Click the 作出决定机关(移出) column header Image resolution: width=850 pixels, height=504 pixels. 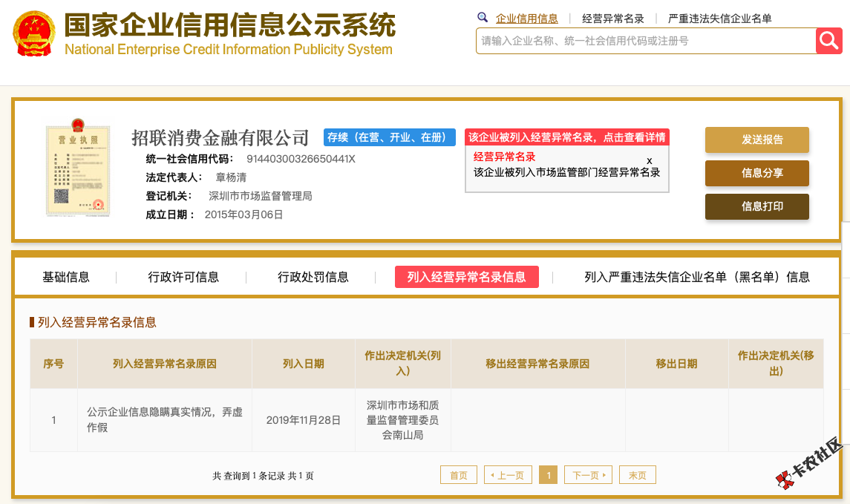click(x=777, y=364)
